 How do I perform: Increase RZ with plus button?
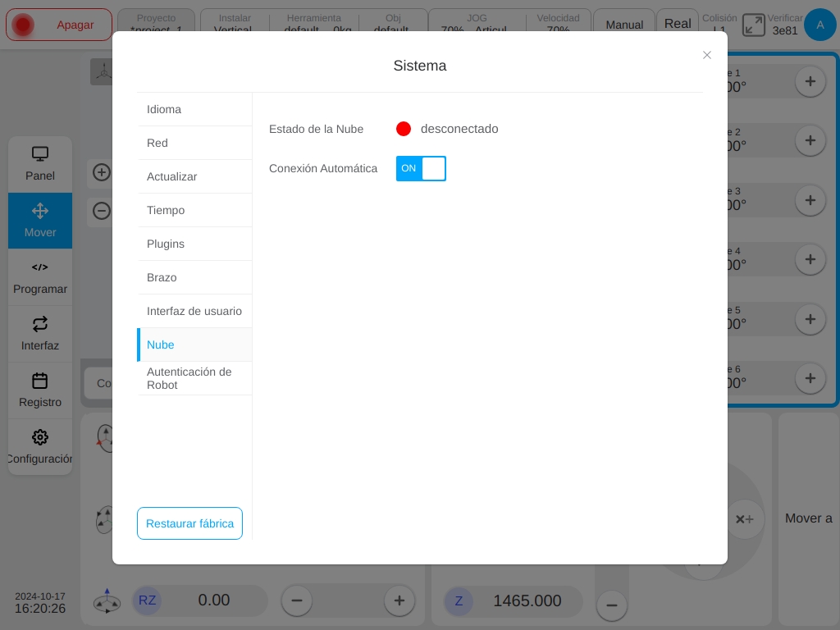point(399,600)
